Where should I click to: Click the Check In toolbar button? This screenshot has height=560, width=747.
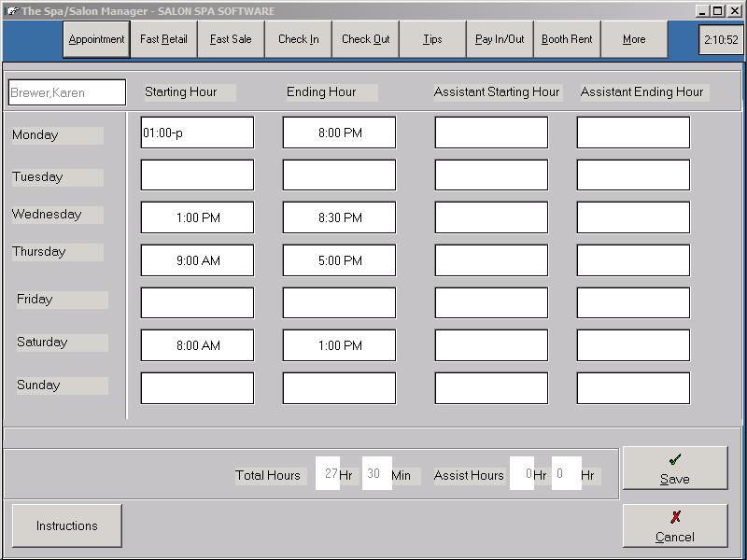298,39
